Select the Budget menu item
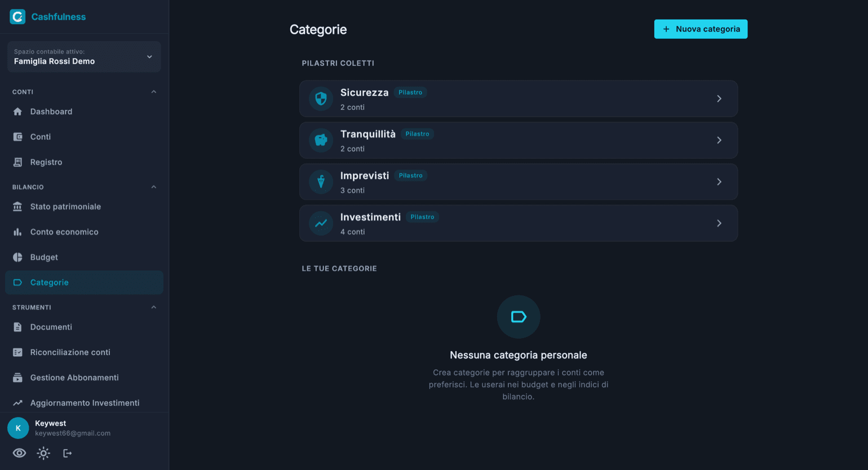 (84, 258)
